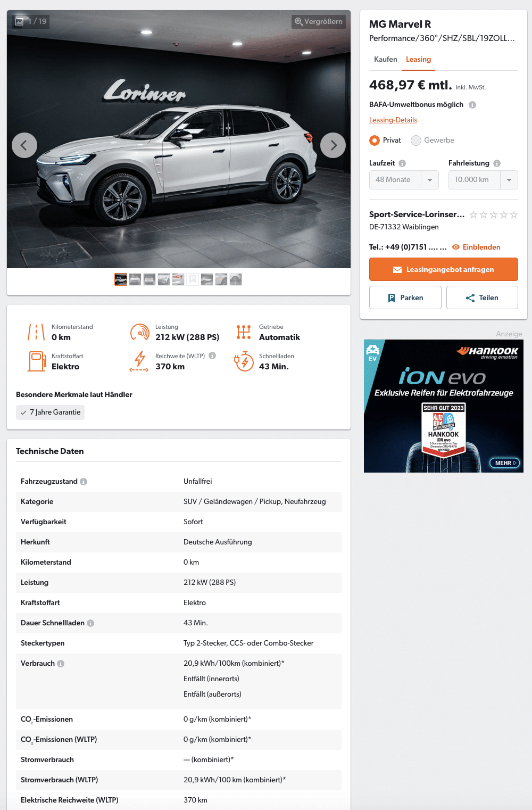This screenshot has height=810, width=532.
Task: Open the Fahrzeugzustand info icon
Action: pyautogui.click(x=84, y=482)
